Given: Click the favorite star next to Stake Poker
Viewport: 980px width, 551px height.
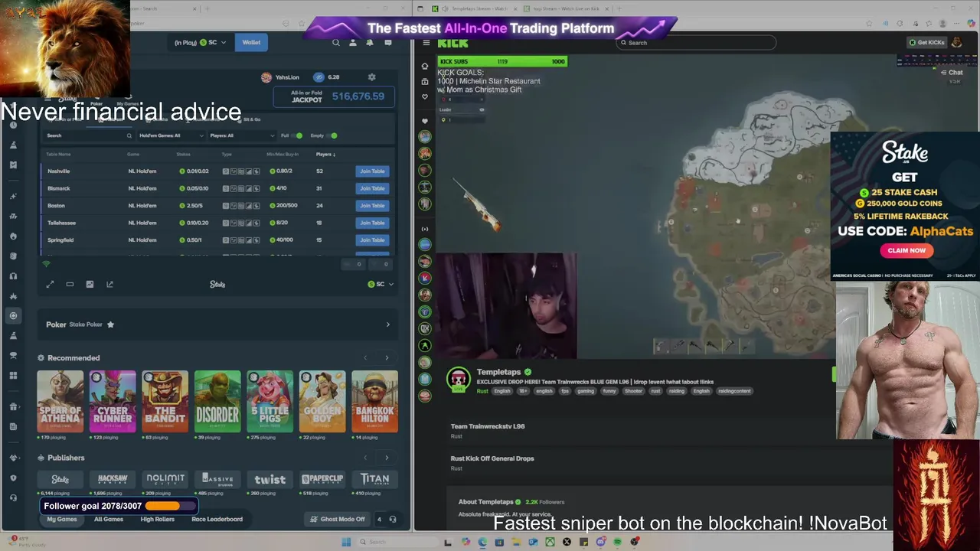Looking at the screenshot, I should [x=110, y=324].
